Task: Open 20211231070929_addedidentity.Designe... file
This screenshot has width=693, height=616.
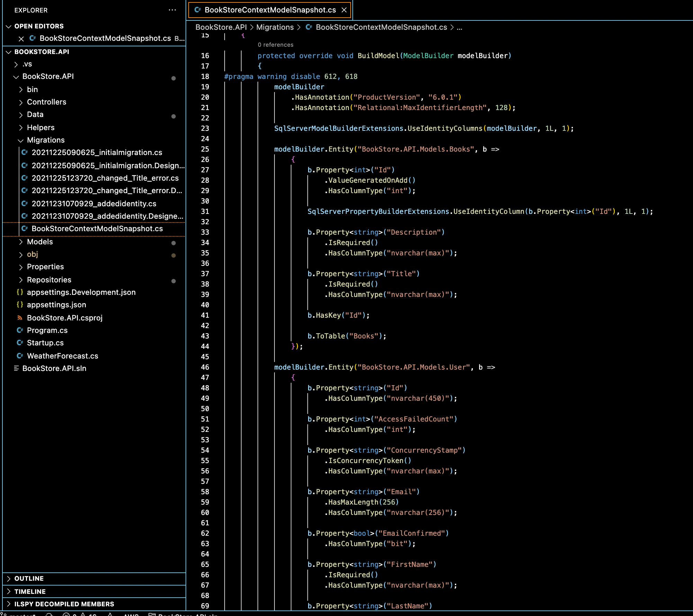Action: [x=108, y=216]
